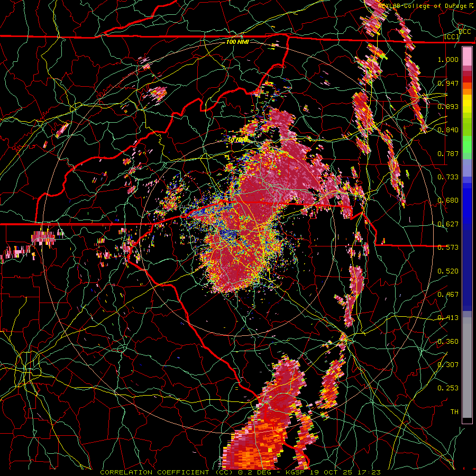
Task: Click the 0.253 legend value
Action: click(448, 388)
